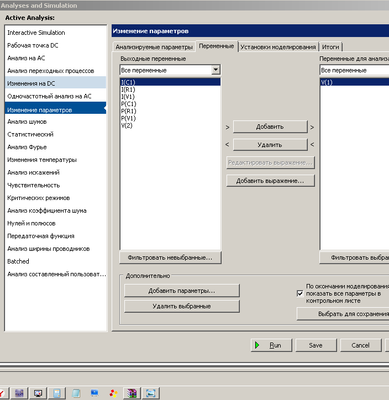Viewport: 389px width, 400px height.
Task: Click the Фильтровать выбранные button
Action: [354, 258]
